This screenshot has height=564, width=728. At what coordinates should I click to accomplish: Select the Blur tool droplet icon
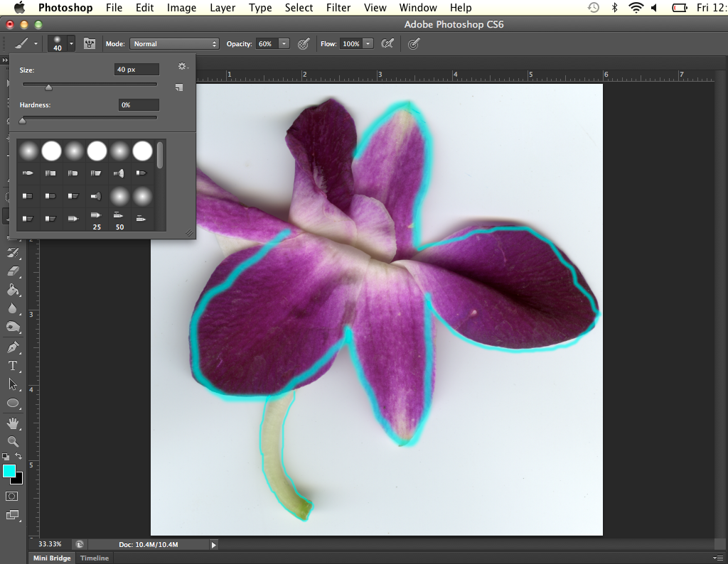click(x=13, y=308)
